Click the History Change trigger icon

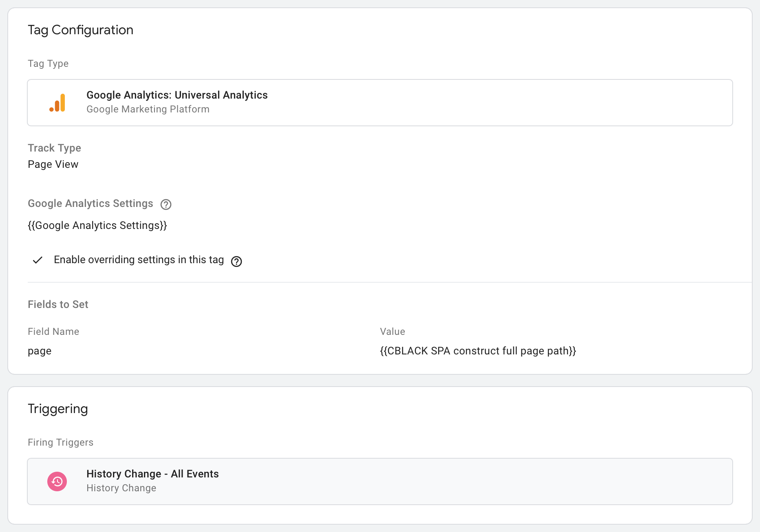[x=57, y=481]
